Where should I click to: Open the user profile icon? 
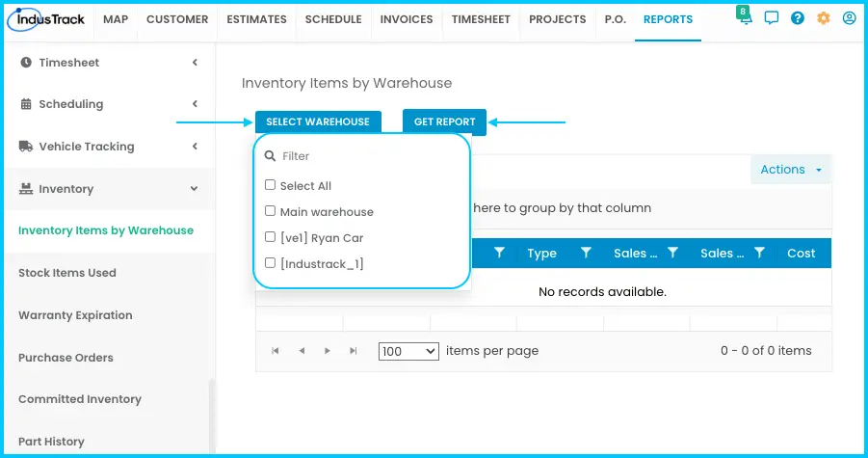click(849, 18)
